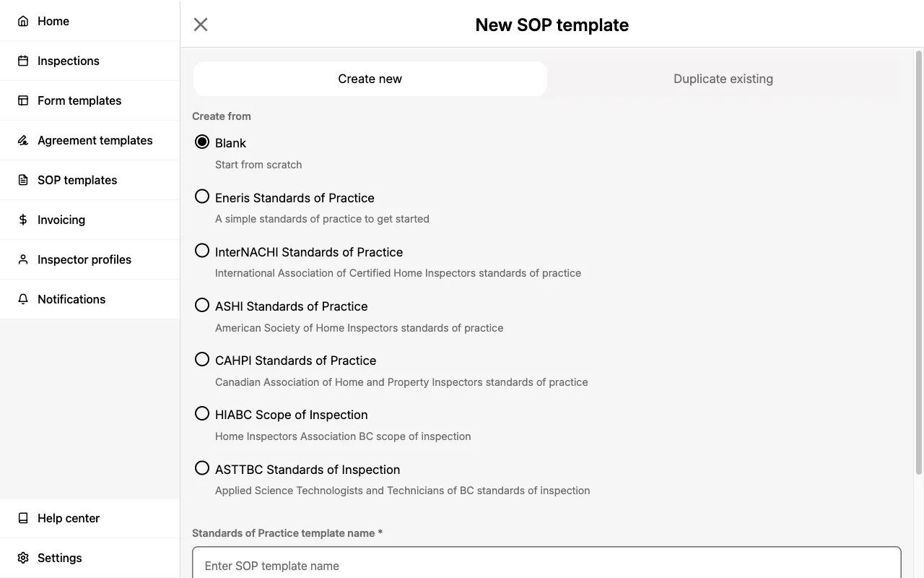Choose CAHPI Standards of Practice
The image size is (924, 578).
point(201,358)
